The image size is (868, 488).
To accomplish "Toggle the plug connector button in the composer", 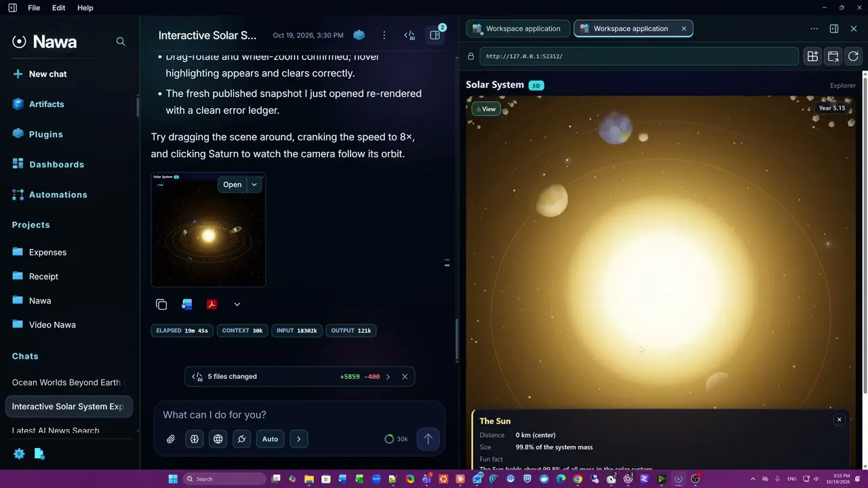I will click(241, 439).
